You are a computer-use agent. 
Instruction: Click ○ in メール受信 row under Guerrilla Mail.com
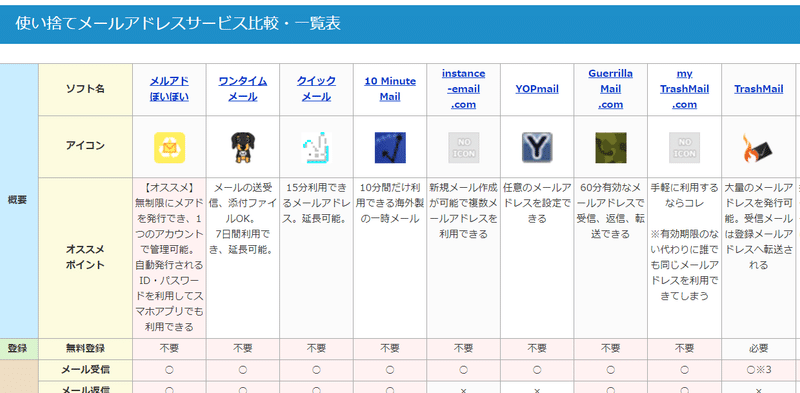coord(610,370)
